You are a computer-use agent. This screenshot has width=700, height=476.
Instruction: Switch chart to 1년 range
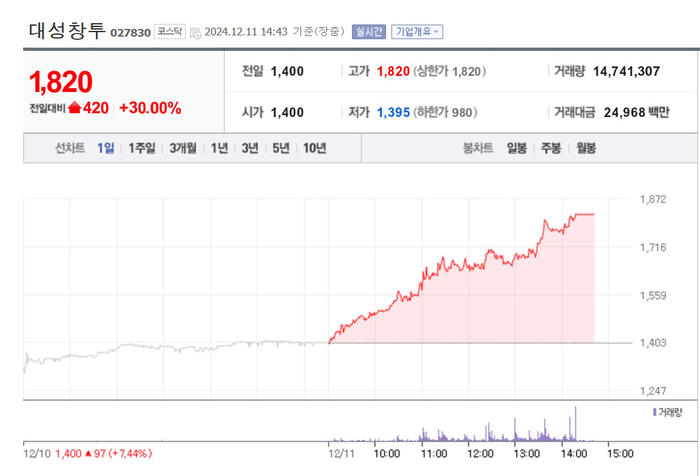219,148
